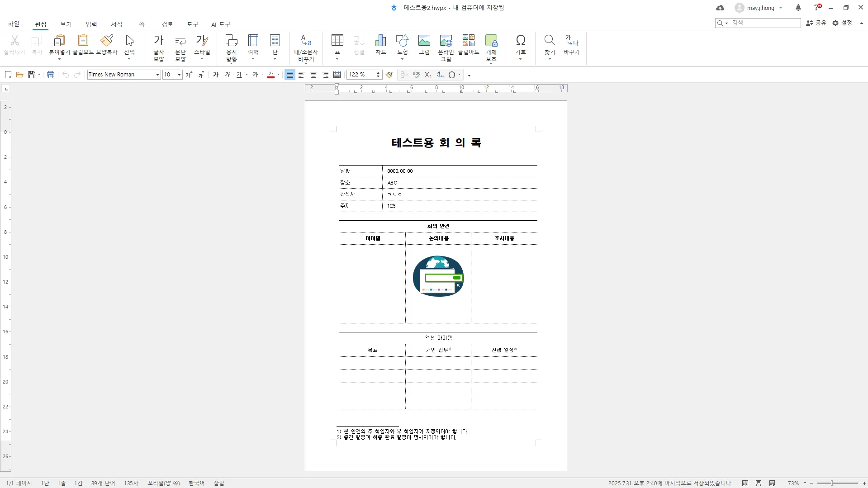This screenshot has width=868, height=488.
Task: Toggle italic formatting button
Action: pyautogui.click(x=228, y=75)
